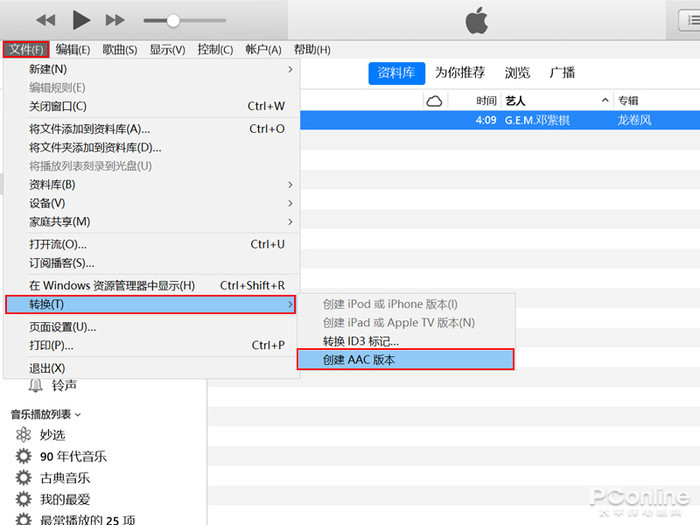Open the 广播 tab
This screenshot has width=700, height=525.
[562, 73]
